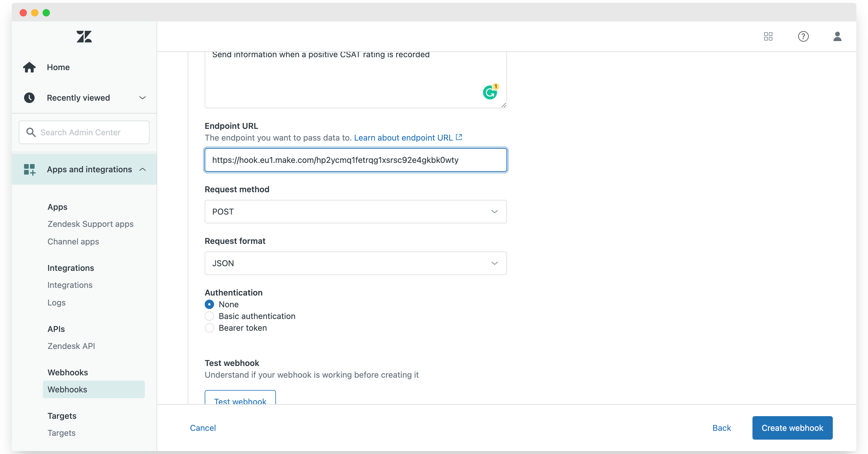Click the Authentication label
Viewport: 868px width, 454px height.
tap(233, 292)
